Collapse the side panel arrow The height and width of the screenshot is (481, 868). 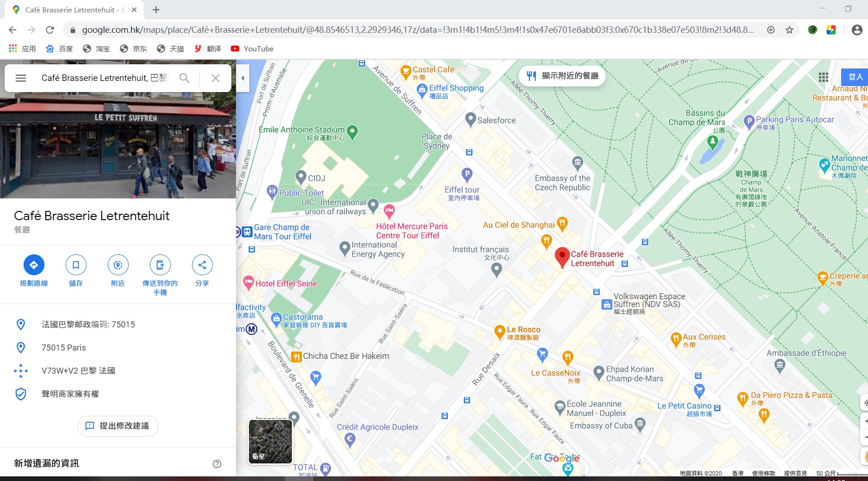click(242, 78)
